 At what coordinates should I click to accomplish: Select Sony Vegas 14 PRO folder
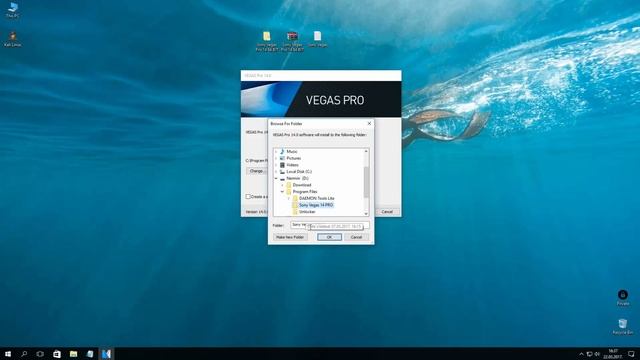pyautogui.click(x=316, y=205)
